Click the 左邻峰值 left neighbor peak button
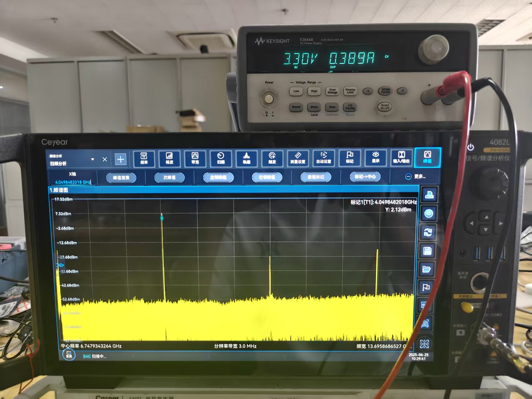Viewport: 532px width, 399px height. tap(218, 178)
